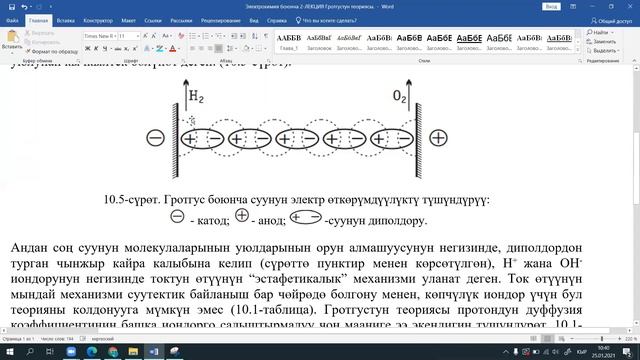This screenshot has width=640, height=360.
Task: Toggle superscript formatting
Action: coord(135,49)
